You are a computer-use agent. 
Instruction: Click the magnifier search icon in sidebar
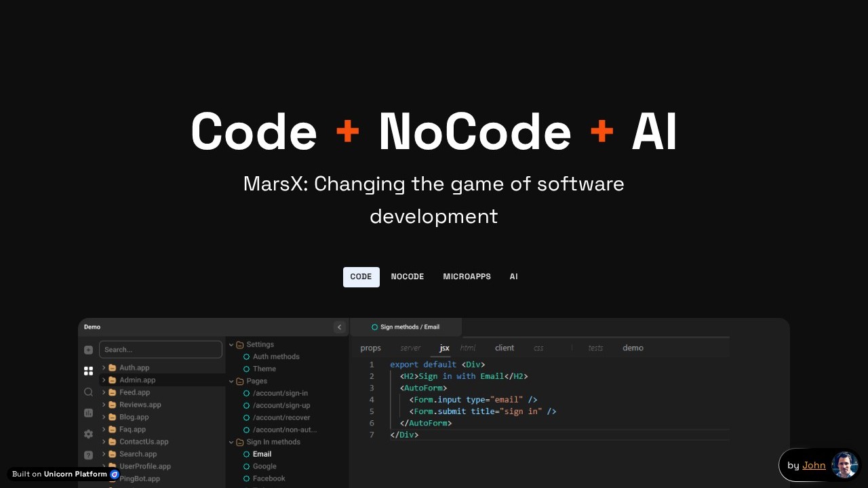88,392
